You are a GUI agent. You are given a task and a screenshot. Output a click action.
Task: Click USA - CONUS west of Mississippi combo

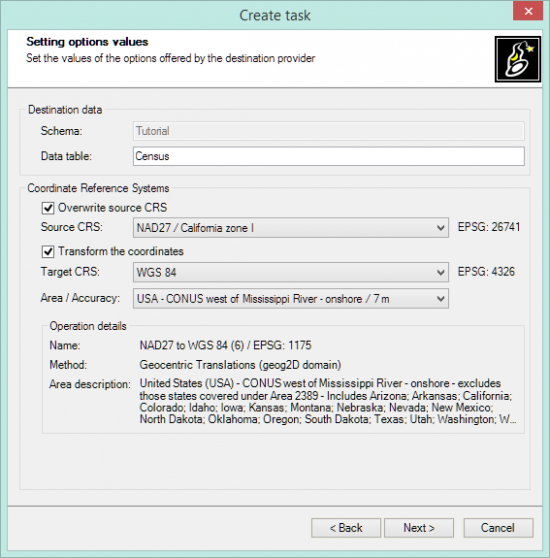pyautogui.click(x=291, y=299)
